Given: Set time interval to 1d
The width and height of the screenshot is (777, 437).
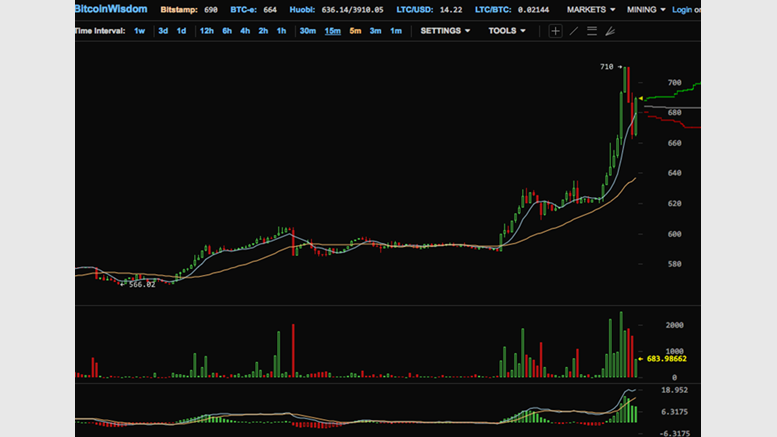Looking at the screenshot, I should coord(181,31).
